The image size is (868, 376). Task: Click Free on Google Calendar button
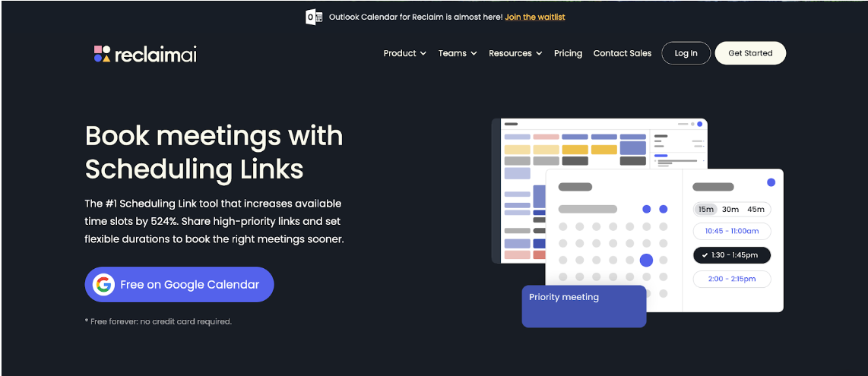click(x=179, y=285)
